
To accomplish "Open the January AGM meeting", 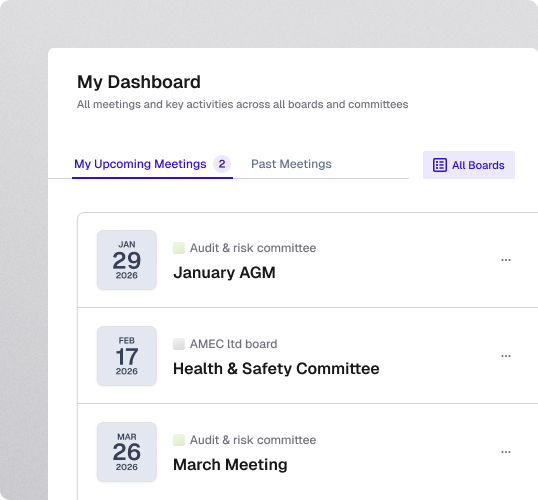I will 224,273.
